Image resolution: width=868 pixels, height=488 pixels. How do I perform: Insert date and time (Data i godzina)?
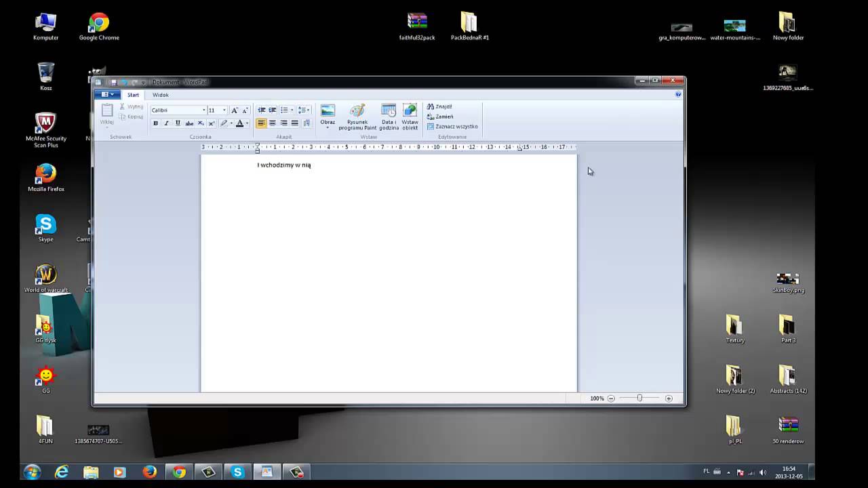[389, 117]
